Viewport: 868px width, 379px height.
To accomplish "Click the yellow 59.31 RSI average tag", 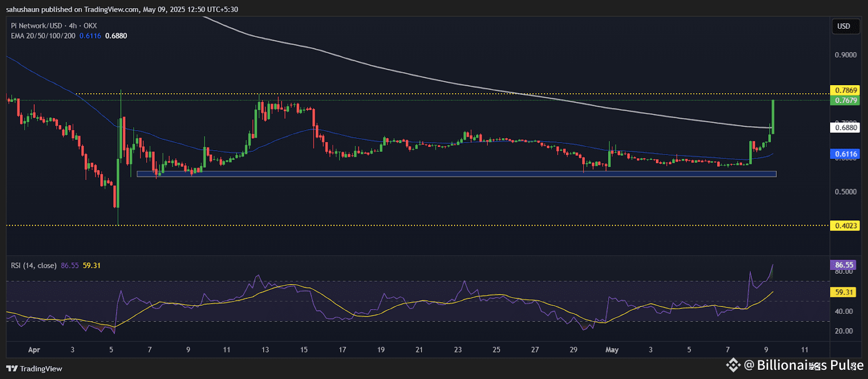I will coord(844,292).
